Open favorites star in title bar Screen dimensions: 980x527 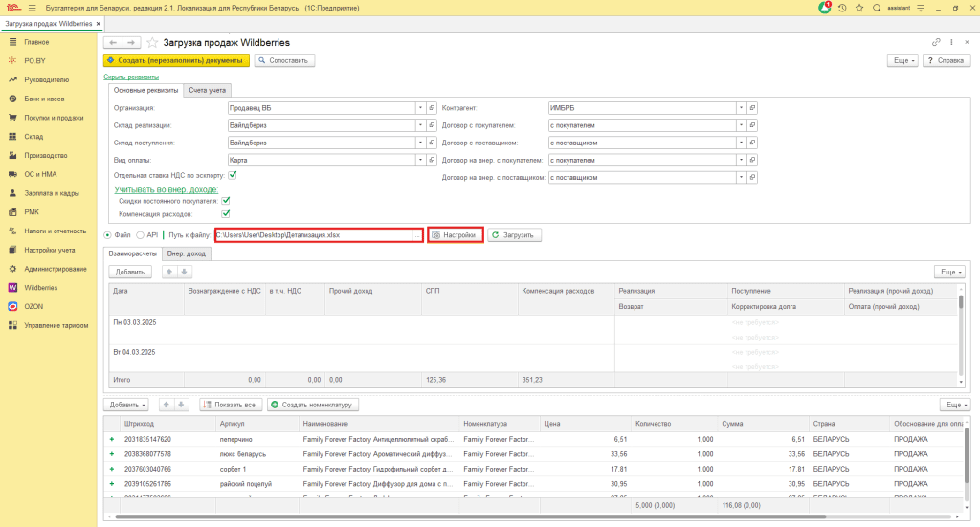tap(859, 8)
